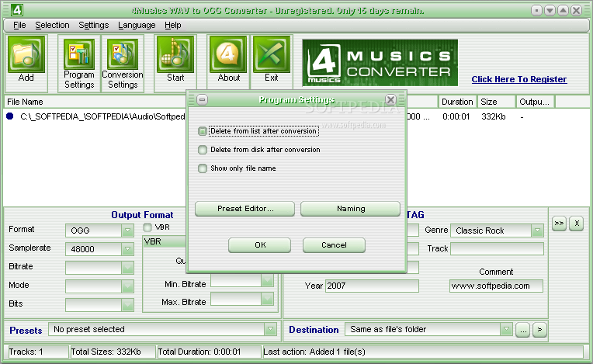Click Last action: Added 1 file(s) status

click(423, 352)
